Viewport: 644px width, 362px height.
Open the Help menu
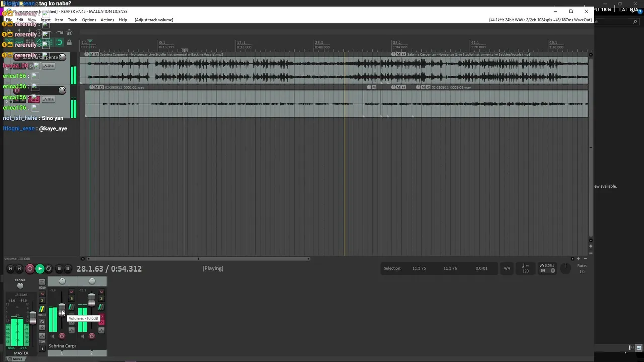[123, 20]
